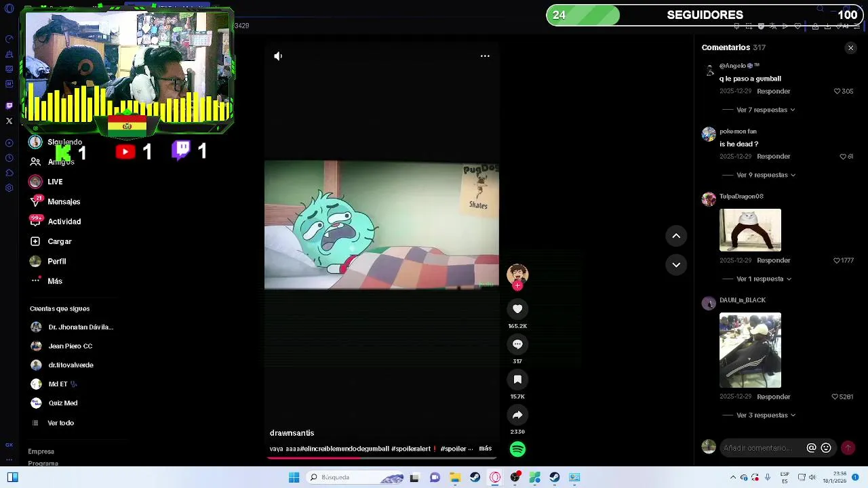Open the 'Cuentas que sigues' heading
Viewport: 868px width, 488px height.
[60, 309]
